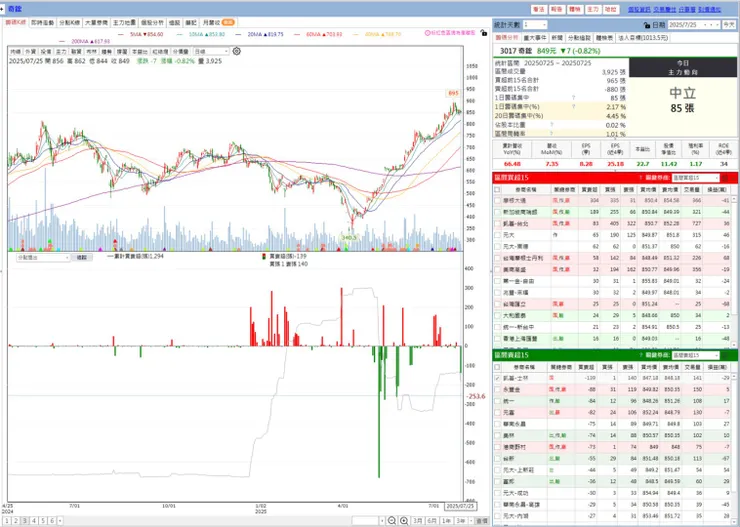The height and width of the screenshot is (527, 740).
Task: Open dropdown arrow after page number 6
Action: pos(60,521)
